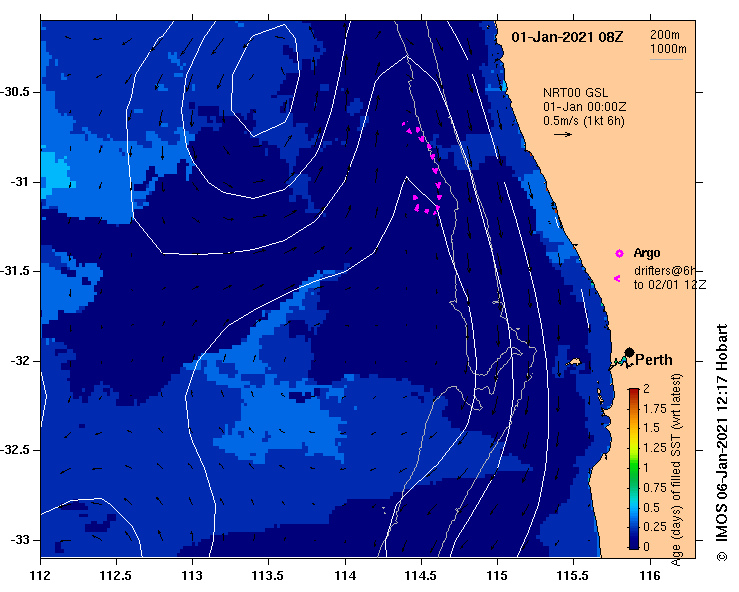Viewport: 739px width, 592px height.
Task: Click the longitude tick label 115
Action: click(497, 576)
